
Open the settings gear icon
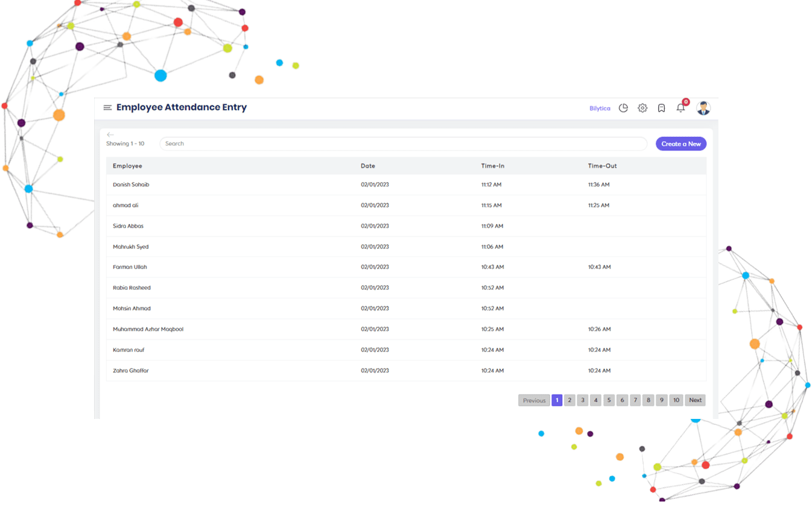pyautogui.click(x=642, y=108)
